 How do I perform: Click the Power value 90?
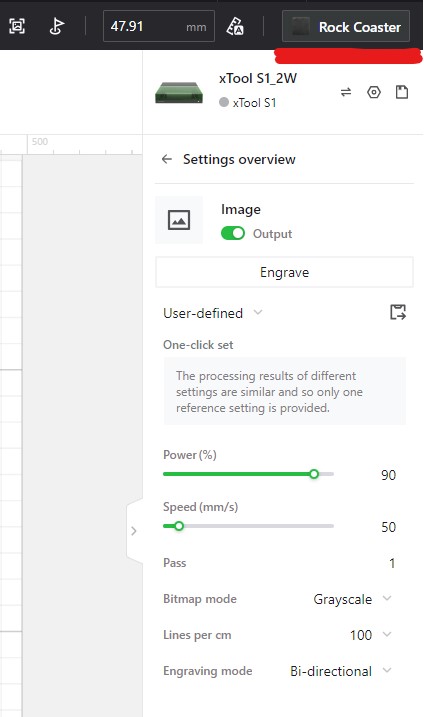[x=388, y=475]
